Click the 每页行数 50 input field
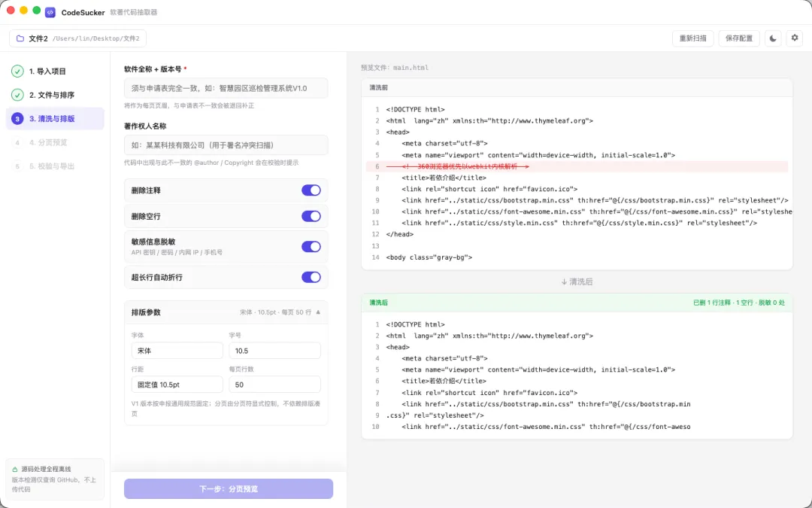This screenshot has height=508, width=812. [274, 385]
